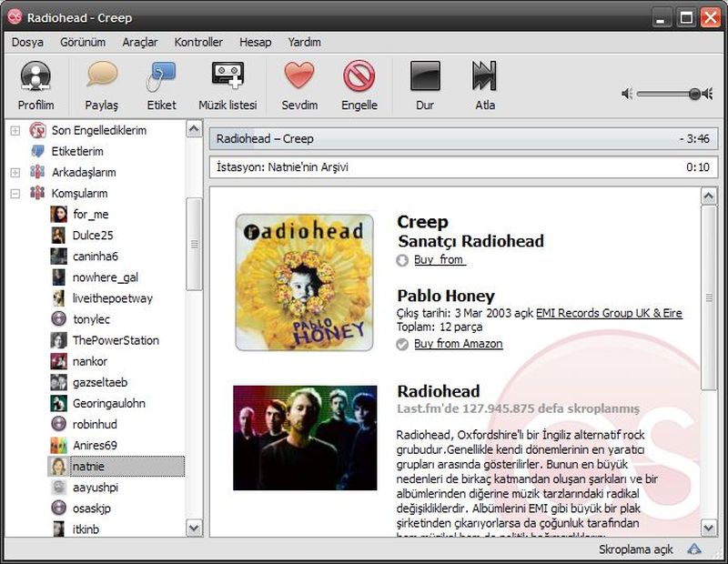
Task: Toggle the scrobbling status icon
Action: click(x=694, y=549)
